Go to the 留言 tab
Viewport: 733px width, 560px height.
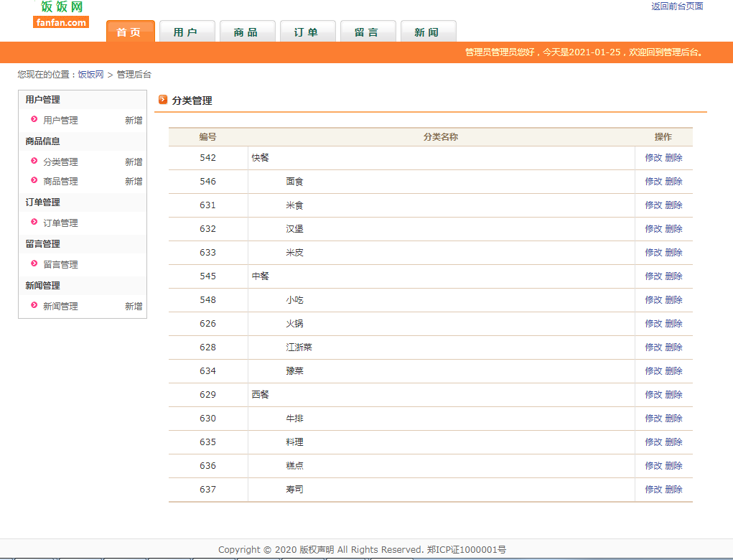click(368, 32)
